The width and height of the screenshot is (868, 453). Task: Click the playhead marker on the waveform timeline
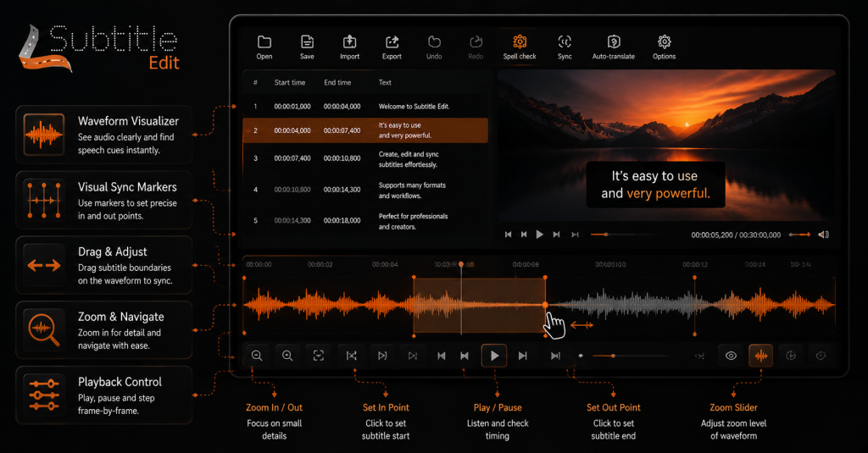point(461,264)
